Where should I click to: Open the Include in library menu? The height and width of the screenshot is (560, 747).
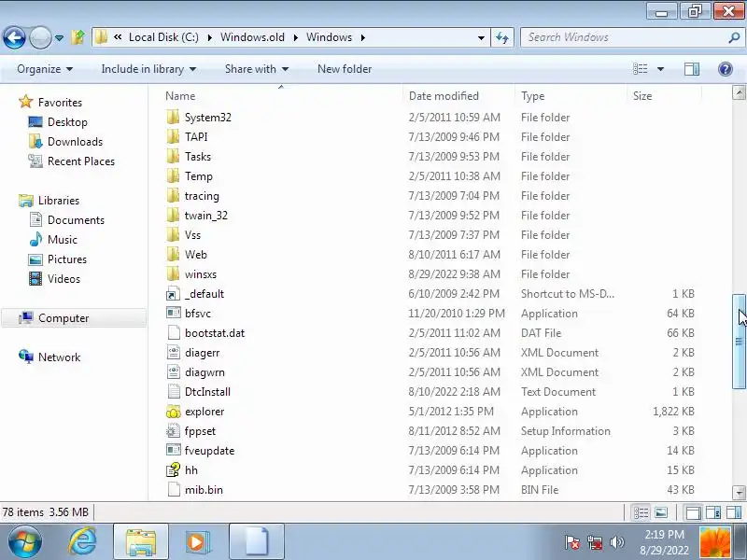148,69
